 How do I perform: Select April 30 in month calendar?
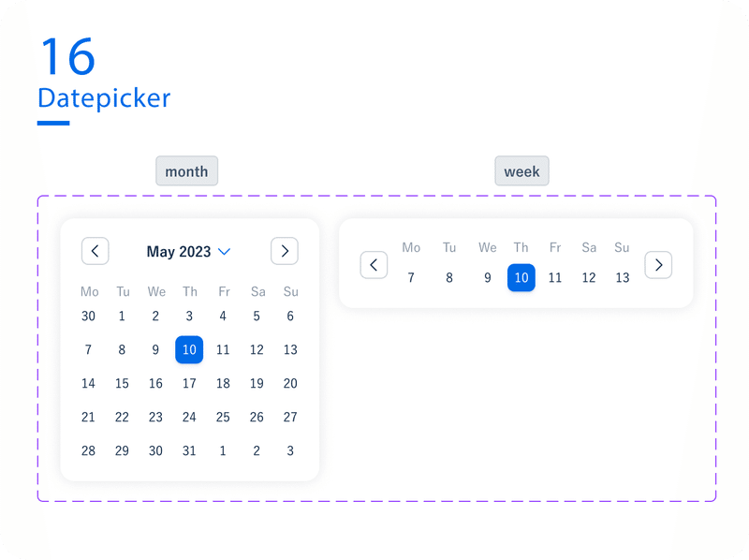(88, 316)
